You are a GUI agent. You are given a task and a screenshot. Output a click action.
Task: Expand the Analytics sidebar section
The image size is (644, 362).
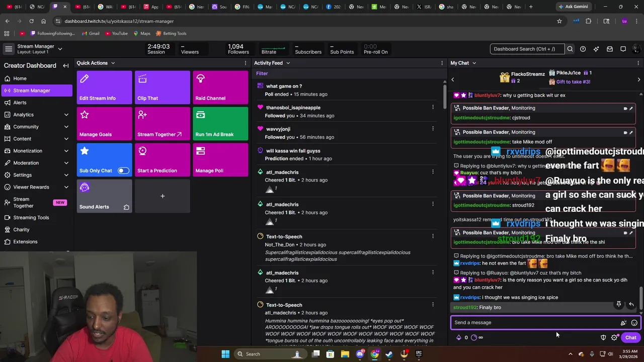[x=66, y=115]
